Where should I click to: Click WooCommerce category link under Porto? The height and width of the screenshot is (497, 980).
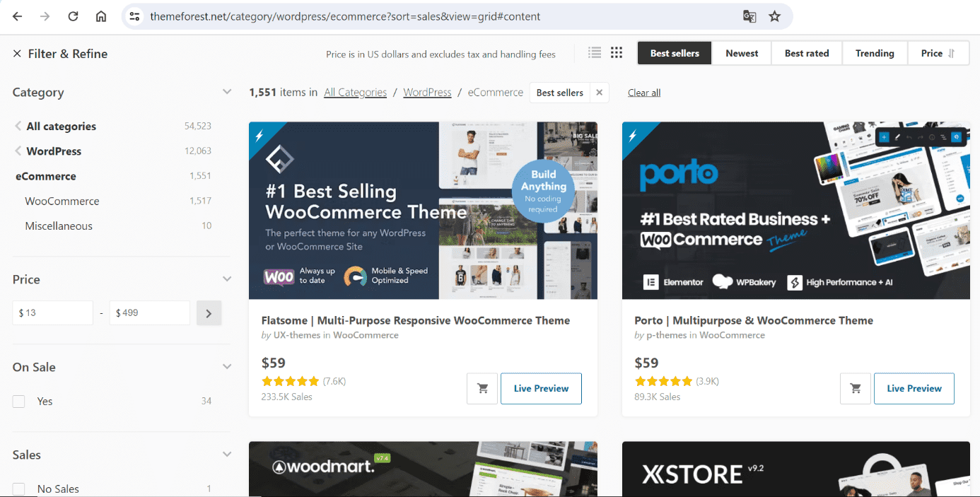point(732,335)
